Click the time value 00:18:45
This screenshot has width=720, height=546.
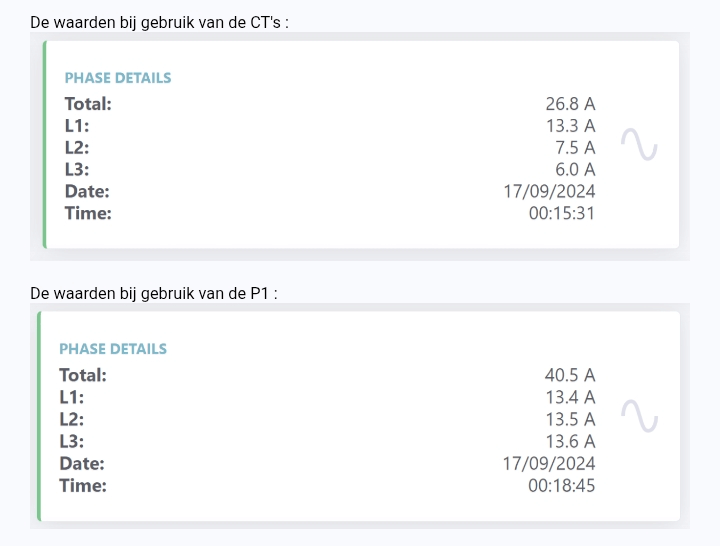561,485
